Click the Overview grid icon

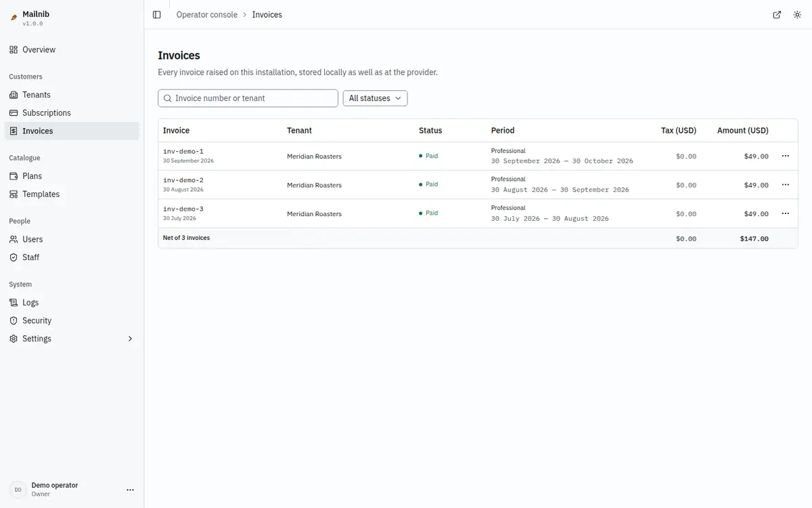click(x=14, y=49)
